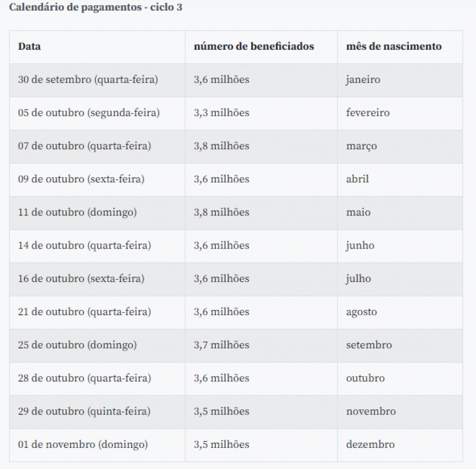The width and height of the screenshot is (476, 469).
Task: Select the '30 de setembro (quarta-feira)' cell
Action: [x=97, y=80]
